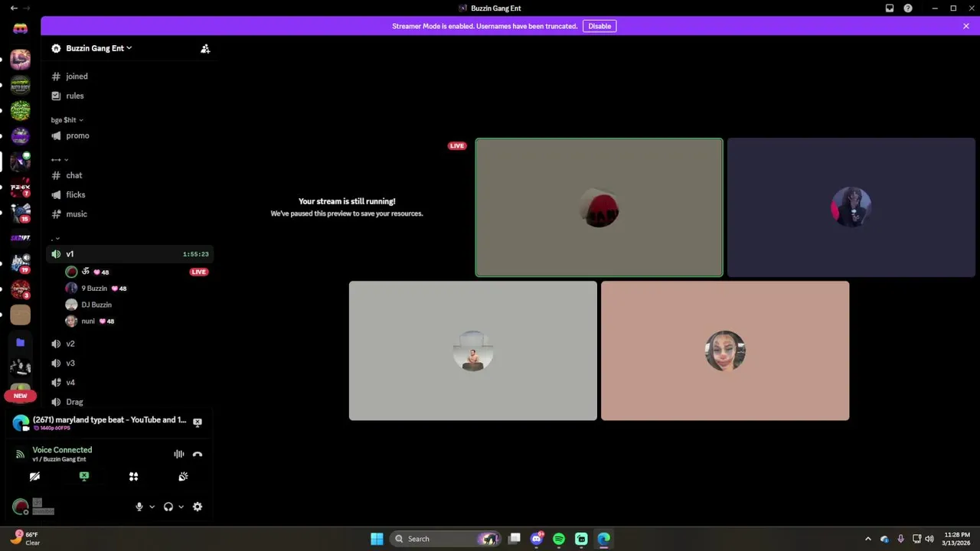Show hidden system tray icons
The width and height of the screenshot is (980, 551).
[x=867, y=539]
